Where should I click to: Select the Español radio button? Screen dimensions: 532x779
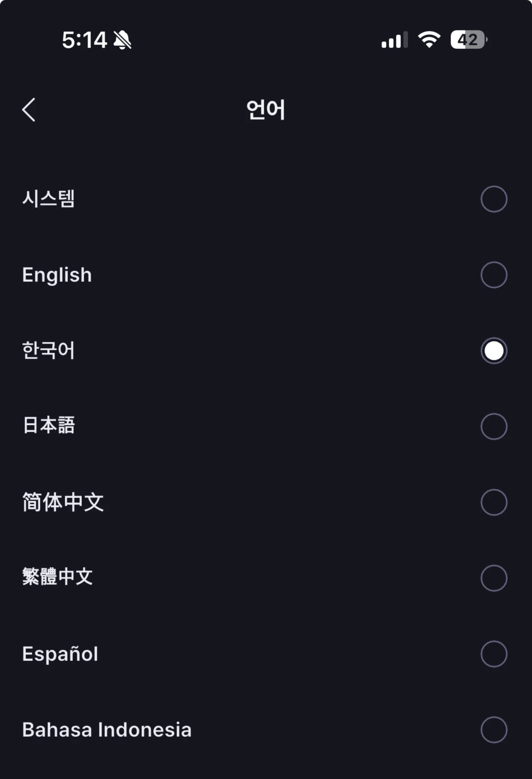494,654
